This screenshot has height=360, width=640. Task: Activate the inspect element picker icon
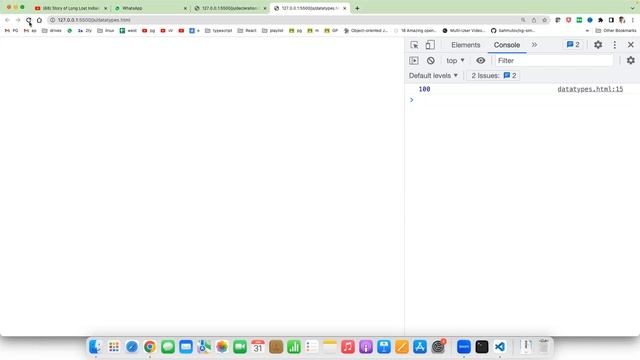tap(414, 45)
